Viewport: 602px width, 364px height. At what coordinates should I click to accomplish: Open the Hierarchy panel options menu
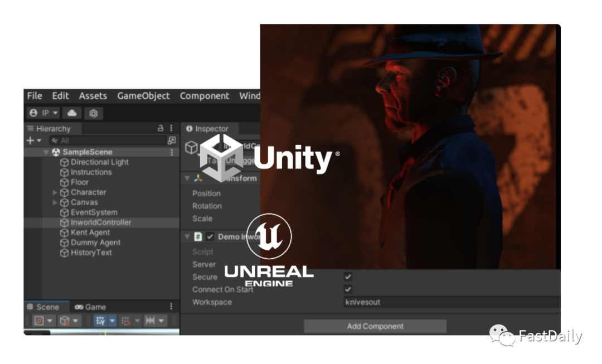pos(171,128)
